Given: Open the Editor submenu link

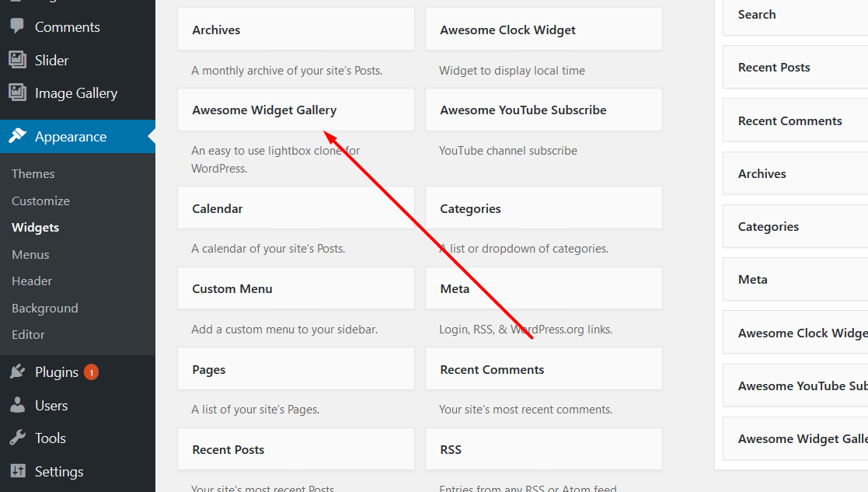Looking at the screenshot, I should (x=28, y=335).
